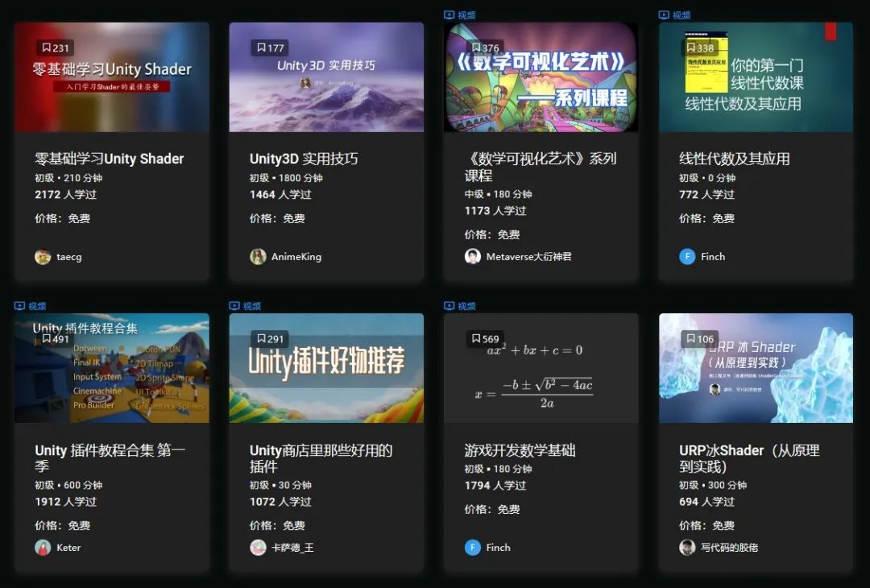870x588 pixels.
Task: Click text 初级 • 600 分钟
Action: (68, 486)
